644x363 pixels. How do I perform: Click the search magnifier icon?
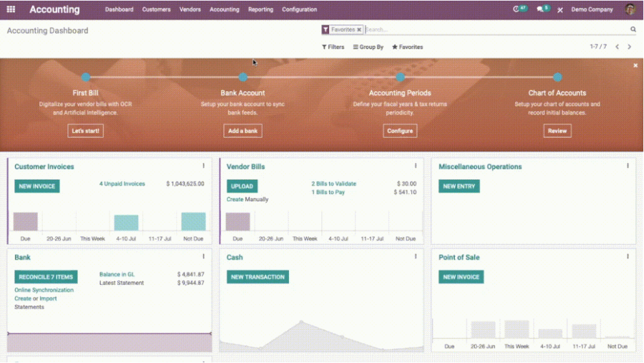click(x=633, y=30)
